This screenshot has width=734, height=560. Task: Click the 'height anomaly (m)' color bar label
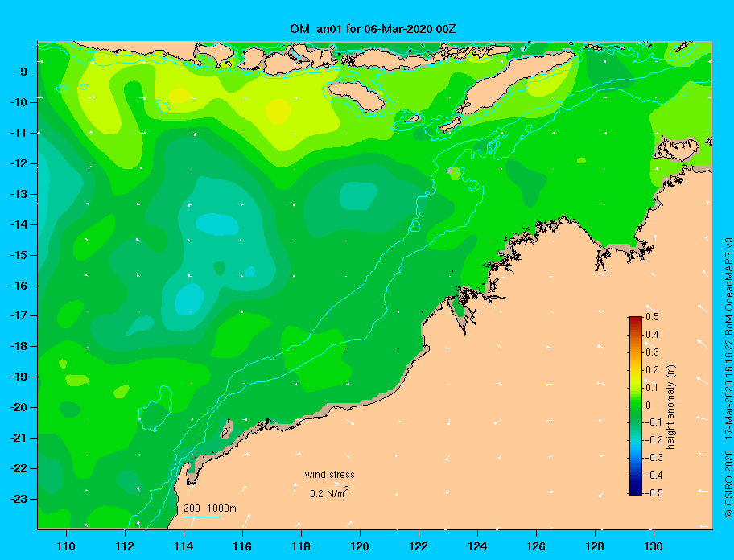point(670,406)
